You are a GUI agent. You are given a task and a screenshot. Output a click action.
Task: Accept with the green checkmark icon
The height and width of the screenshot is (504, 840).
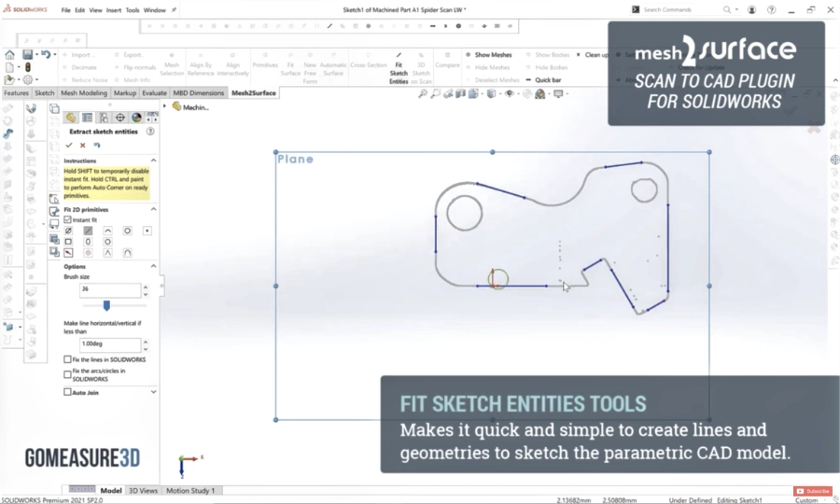[x=69, y=146]
